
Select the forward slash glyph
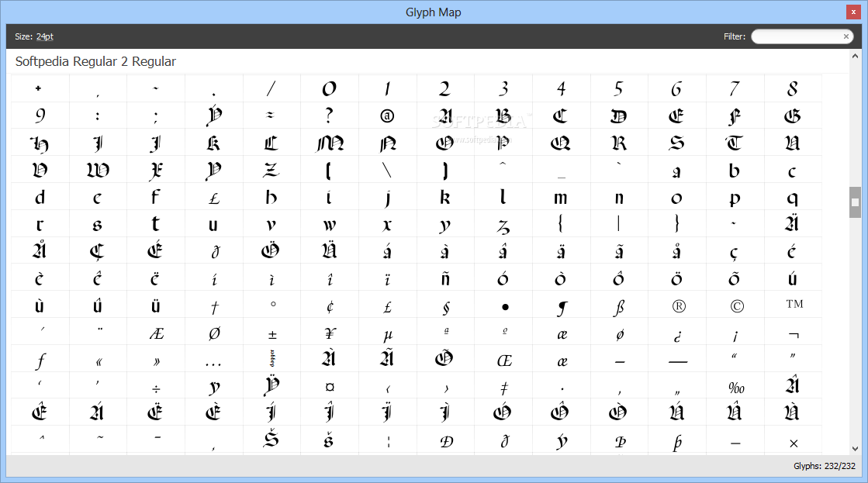[271, 88]
